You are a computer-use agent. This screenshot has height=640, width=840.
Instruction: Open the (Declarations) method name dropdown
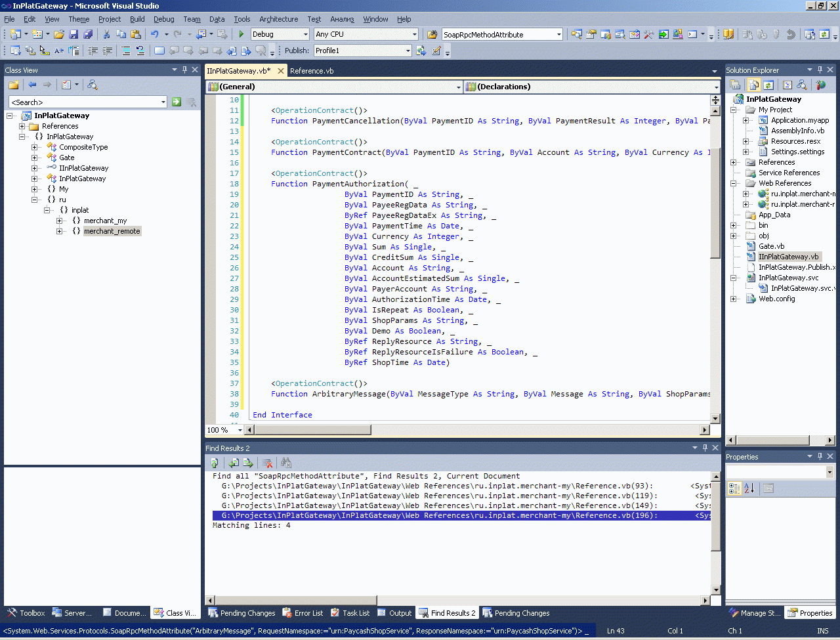[x=716, y=87]
